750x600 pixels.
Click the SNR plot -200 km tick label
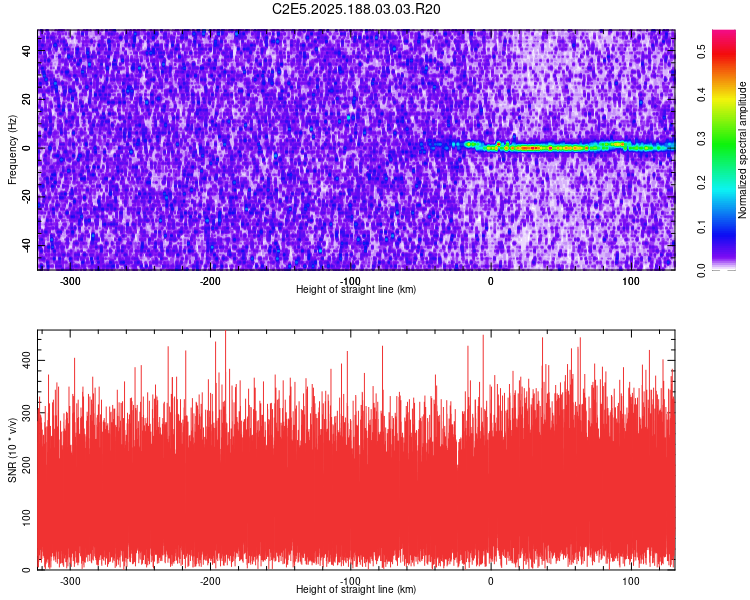(210, 581)
